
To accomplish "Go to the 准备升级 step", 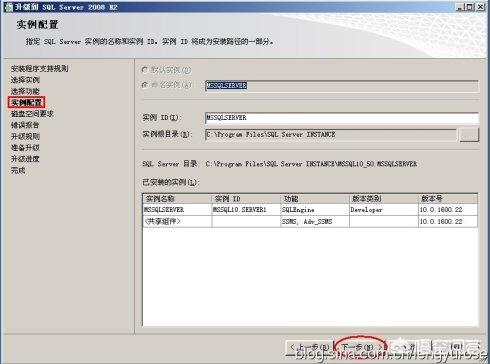I will 25,148.
